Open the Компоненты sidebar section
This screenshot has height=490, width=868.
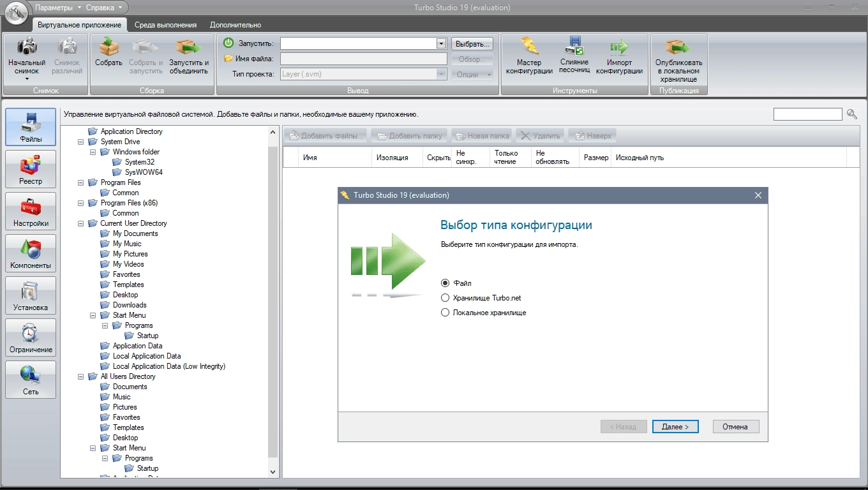coord(31,253)
